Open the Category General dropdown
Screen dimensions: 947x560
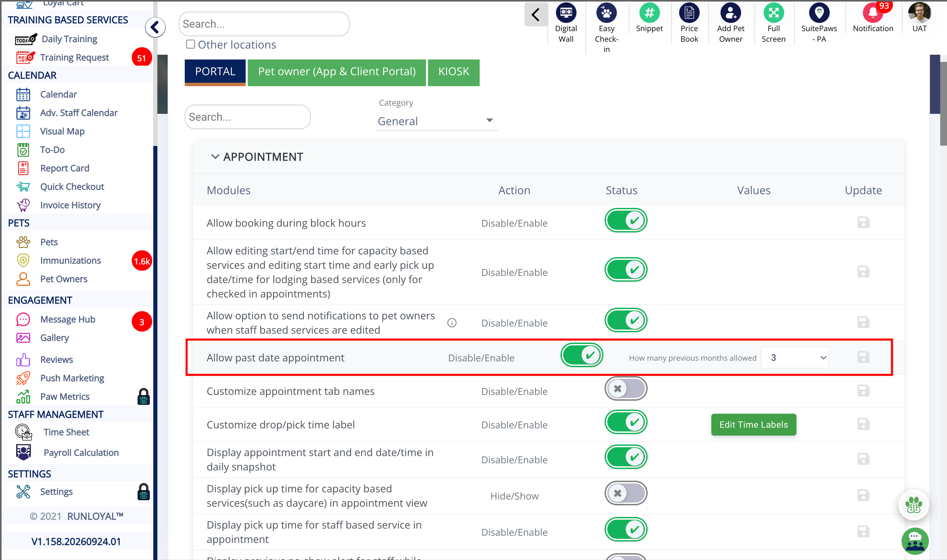pyautogui.click(x=437, y=121)
